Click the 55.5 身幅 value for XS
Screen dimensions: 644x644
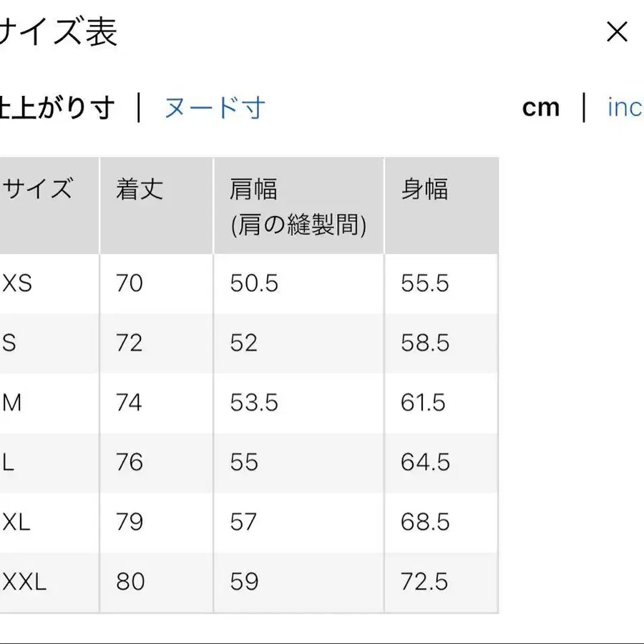click(423, 283)
